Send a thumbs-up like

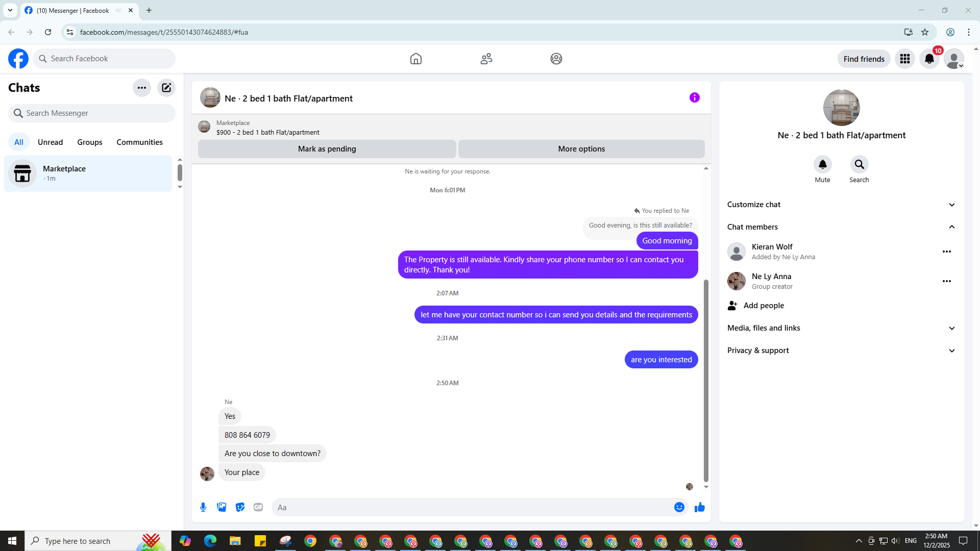(x=699, y=507)
